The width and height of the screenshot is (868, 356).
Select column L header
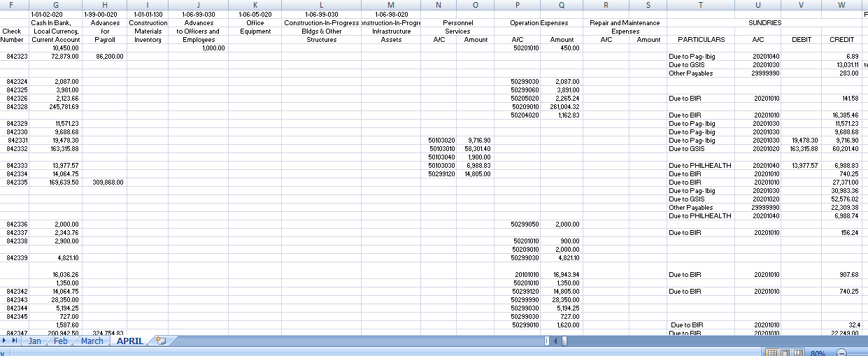coord(321,5)
